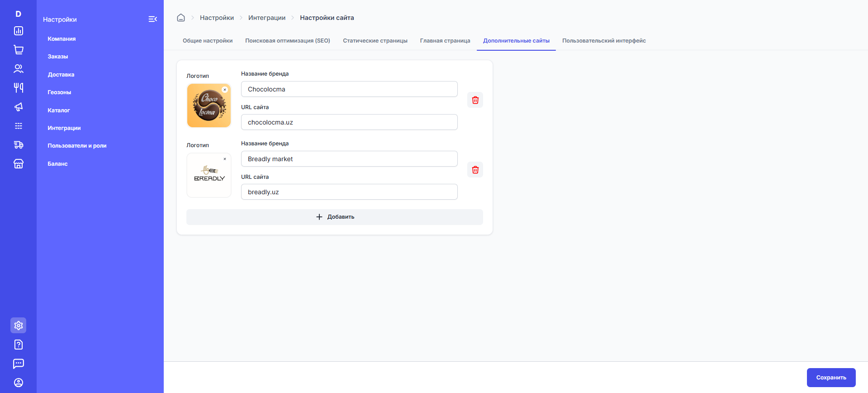This screenshot has width=868, height=393.
Task: Go to Интеграции in the breadcrumb
Action: 267,18
